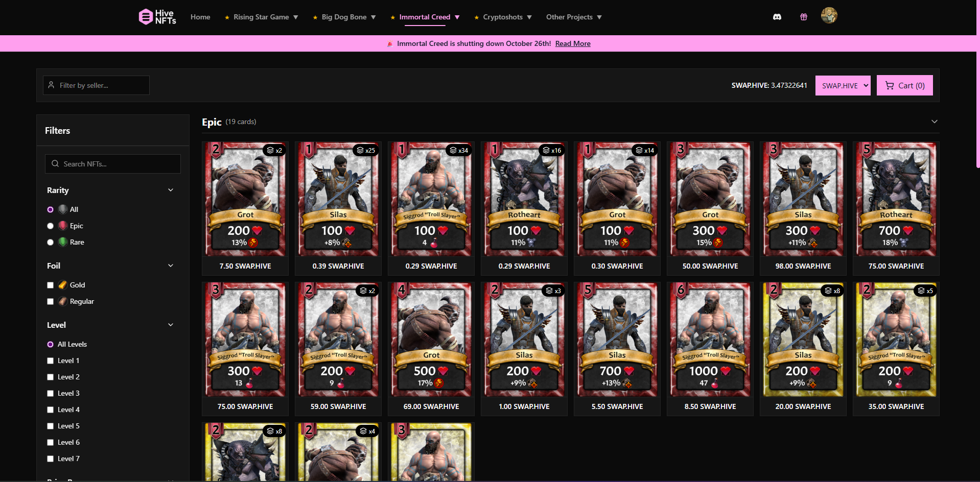Click the star icon beside Cryptoshots
980x482 pixels.
point(477,17)
